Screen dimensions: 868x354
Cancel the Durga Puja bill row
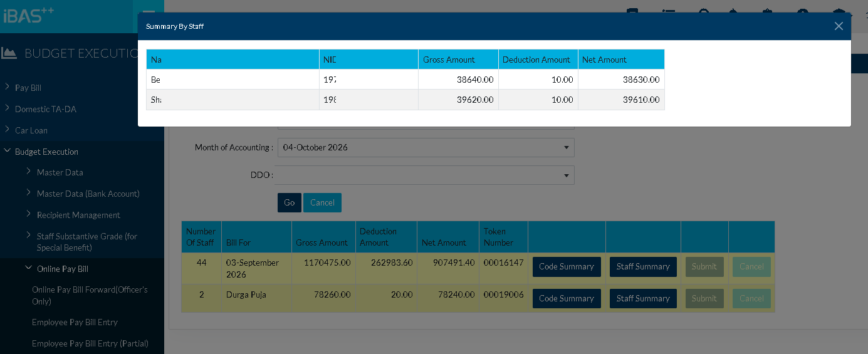pos(751,298)
